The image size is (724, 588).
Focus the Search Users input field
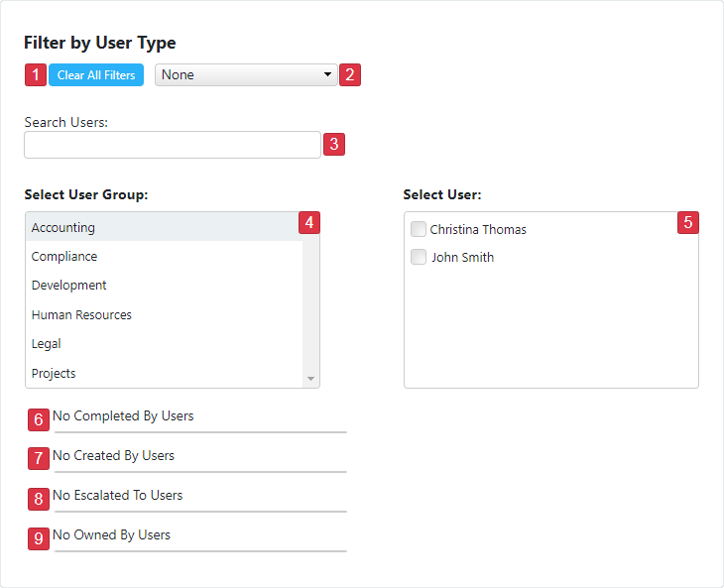pos(173,145)
